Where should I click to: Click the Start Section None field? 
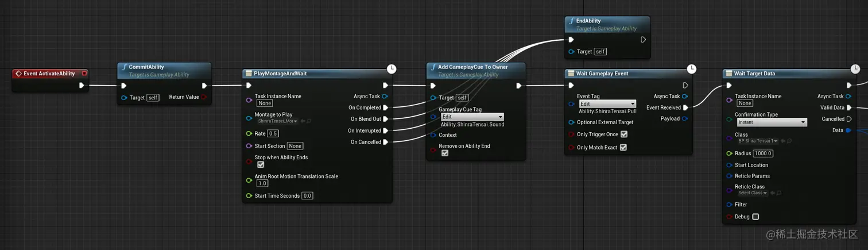pos(295,146)
